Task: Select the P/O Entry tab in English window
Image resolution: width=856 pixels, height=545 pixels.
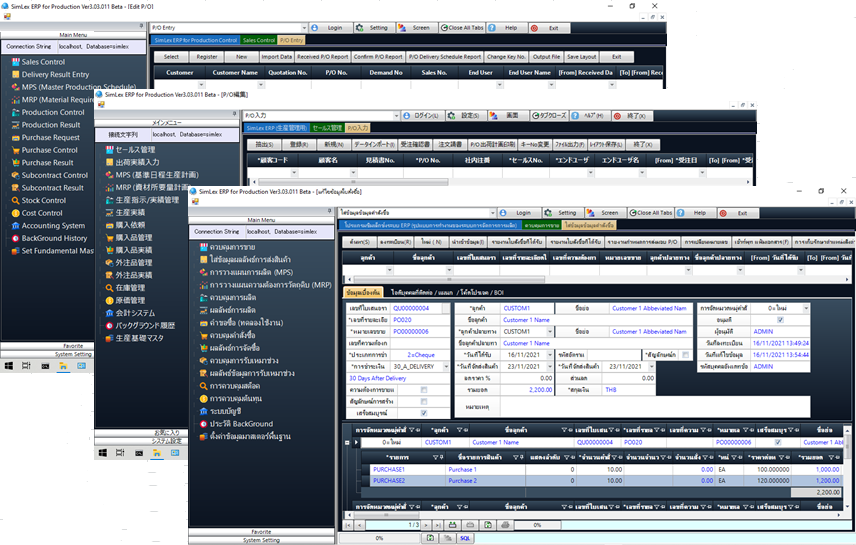Action: tap(292, 40)
